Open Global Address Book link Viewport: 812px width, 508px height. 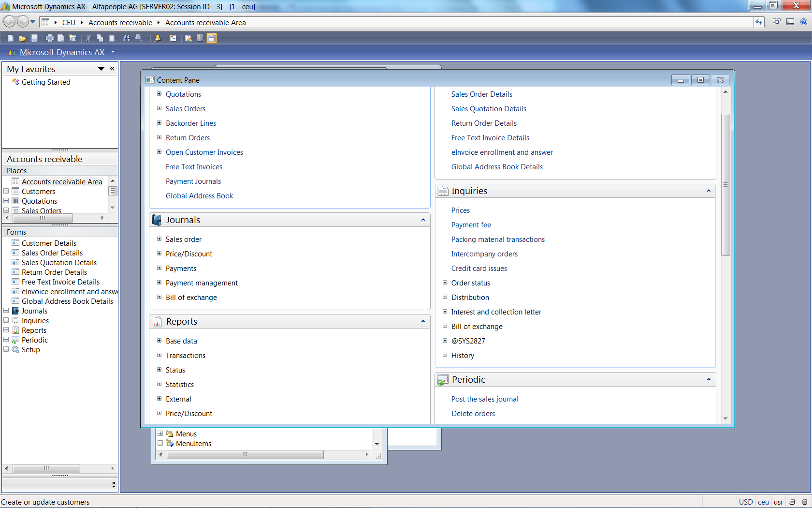[200, 196]
